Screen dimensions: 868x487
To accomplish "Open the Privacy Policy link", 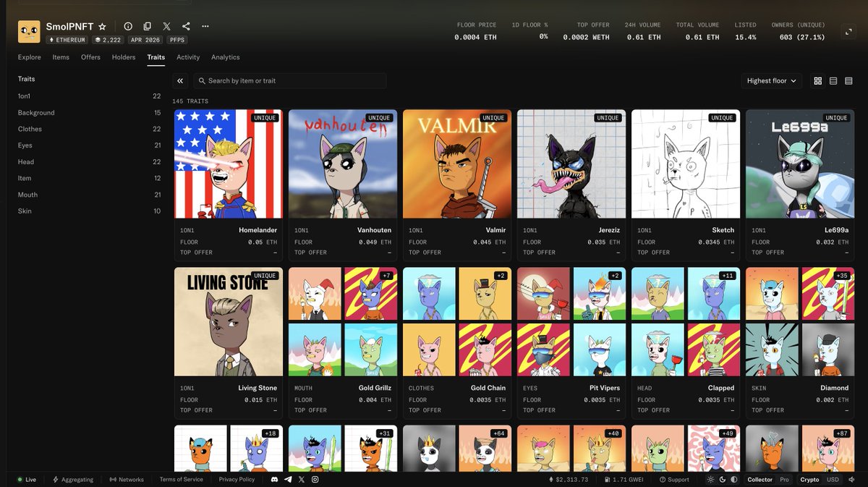I will click(237, 480).
